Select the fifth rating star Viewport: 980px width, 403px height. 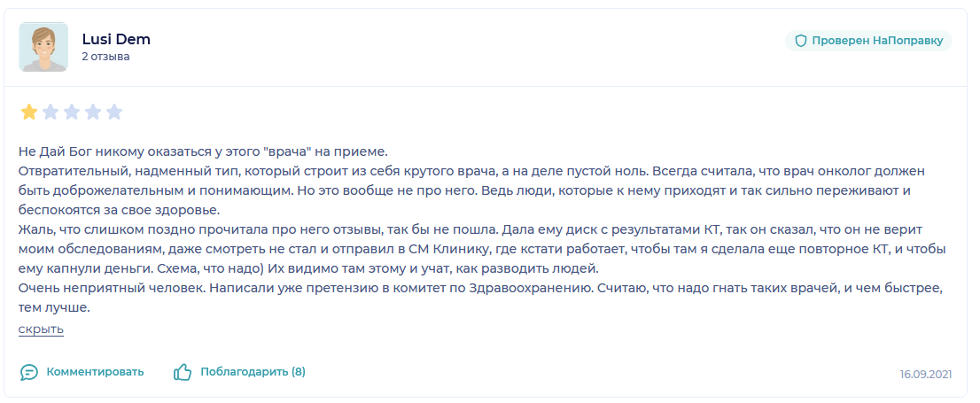[x=113, y=112]
